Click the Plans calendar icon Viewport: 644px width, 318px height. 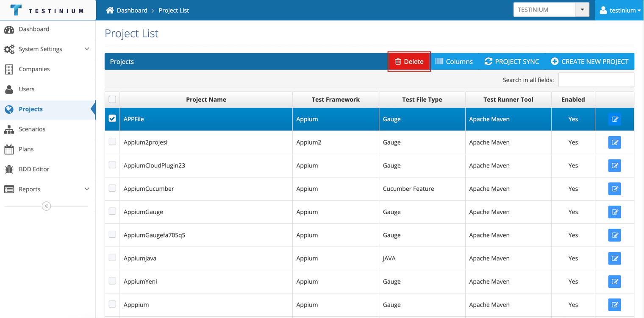[x=9, y=149]
